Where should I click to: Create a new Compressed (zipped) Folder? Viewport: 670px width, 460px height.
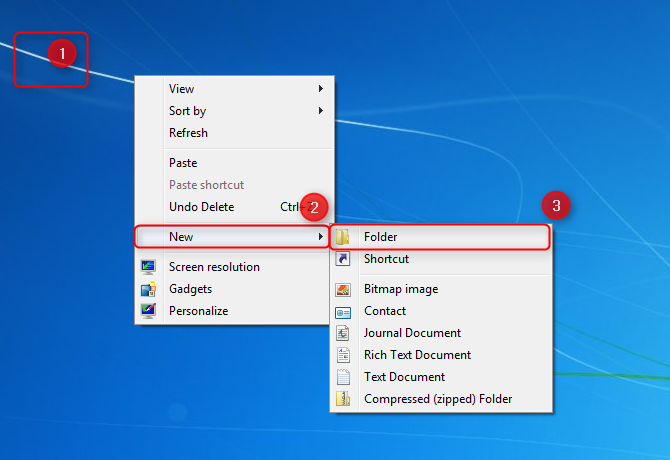(x=441, y=399)
